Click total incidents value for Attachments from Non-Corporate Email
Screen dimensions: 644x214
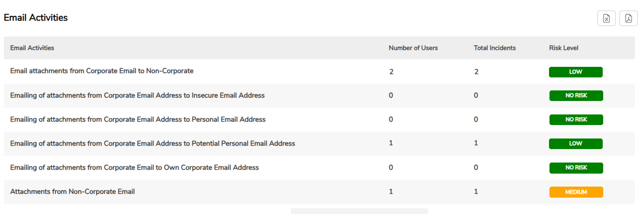(476, 191)
